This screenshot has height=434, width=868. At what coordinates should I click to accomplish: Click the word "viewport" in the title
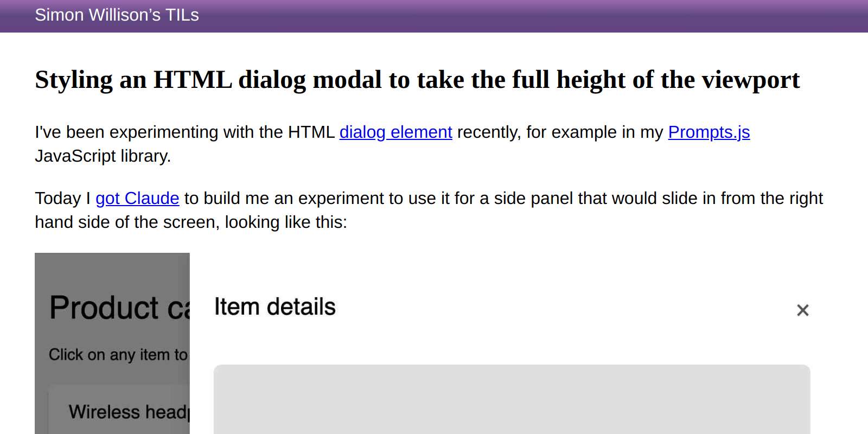click(x=751, y=80)
